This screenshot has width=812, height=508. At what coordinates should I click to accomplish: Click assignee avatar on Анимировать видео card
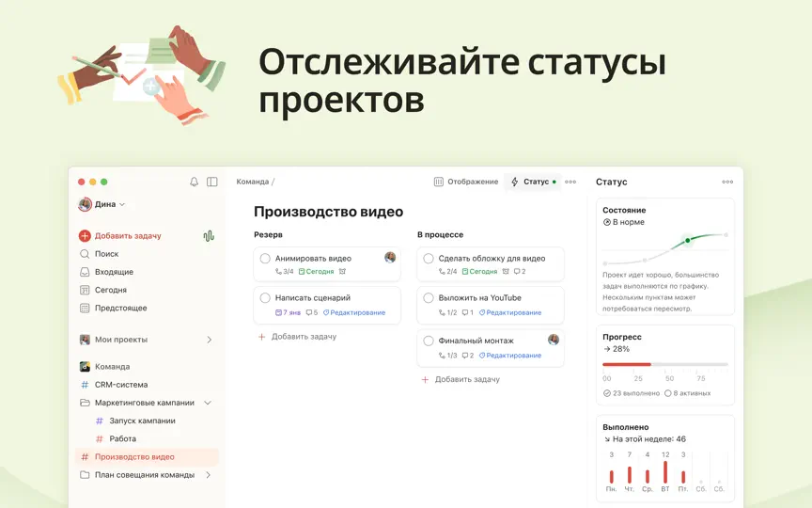390,258
